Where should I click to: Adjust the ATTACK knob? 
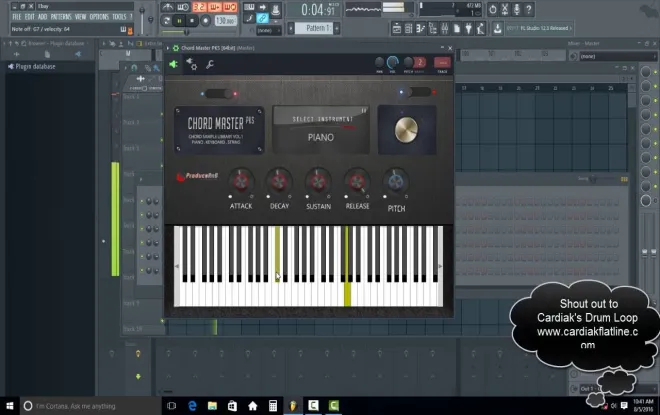pyautogui.click(x=241, y=182)
